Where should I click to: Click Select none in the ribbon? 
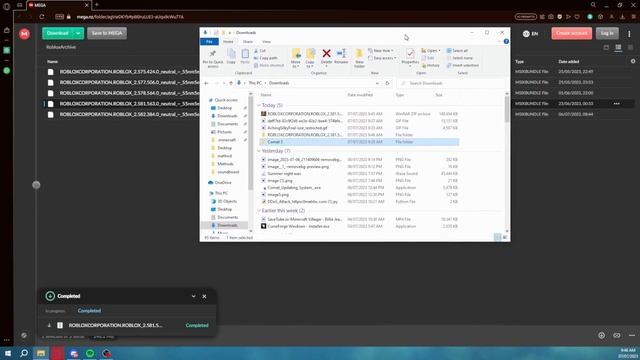(x=459, y=58)
